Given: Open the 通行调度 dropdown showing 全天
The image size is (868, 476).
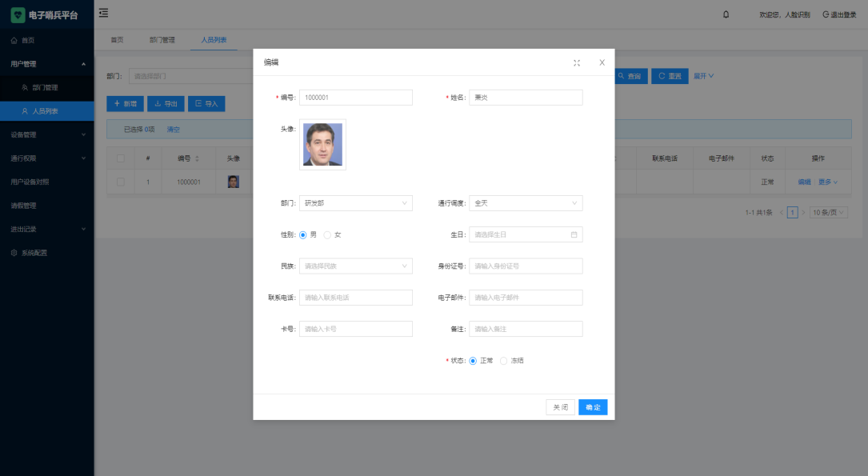Looking at the screenshot, I should [x=526, y=203].
